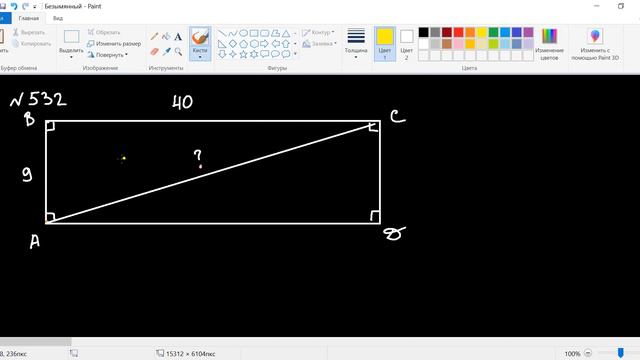The width and height of the screenshot is (640, 360).
Task: Choose the Right triangle shape
Action: pyautogui.click(x=222, y=44)
